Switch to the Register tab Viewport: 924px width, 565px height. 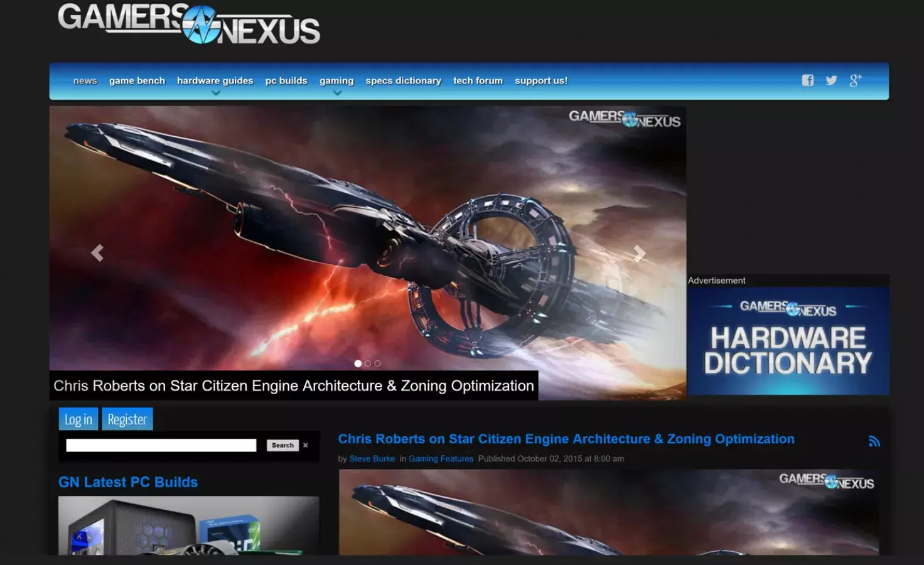pyautogui.click(x=127, y=419)
